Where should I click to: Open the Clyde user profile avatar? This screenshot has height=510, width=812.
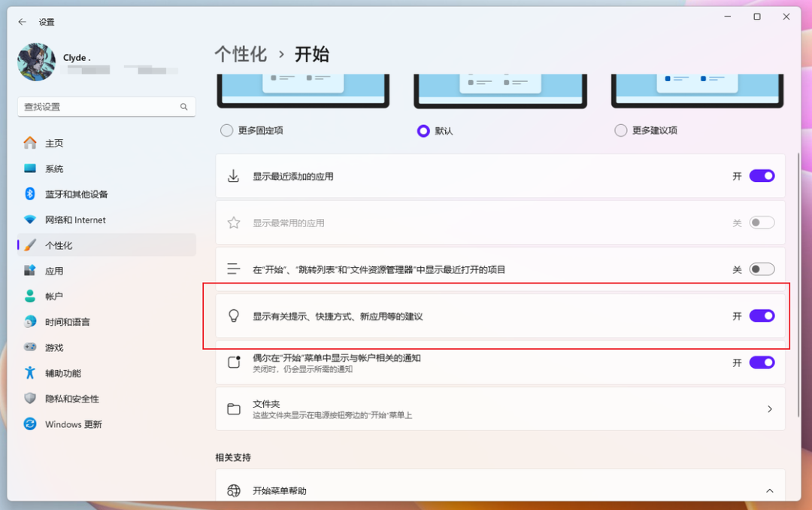pos(36,62)
